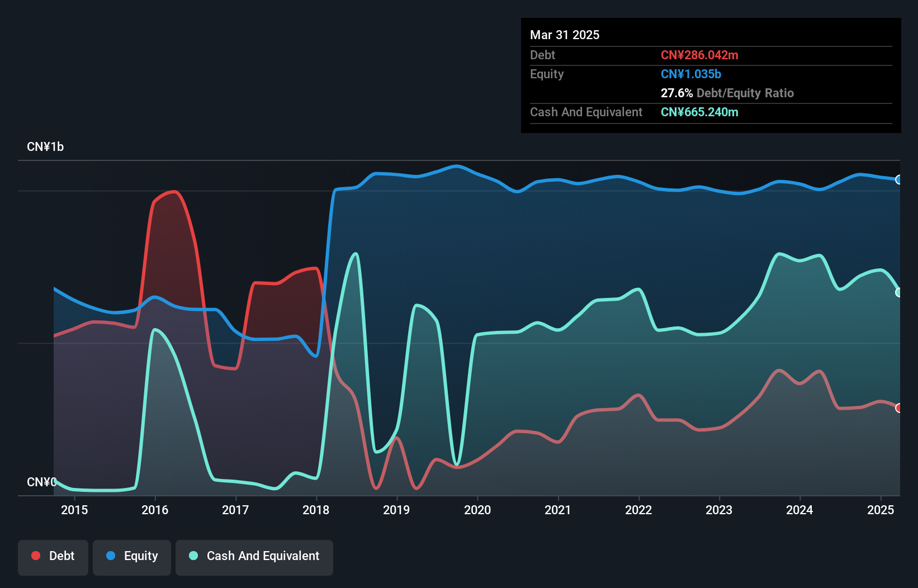Click the CN¥1b y-axis label
This screenshot has width=918, height=588.
point(45,147)
